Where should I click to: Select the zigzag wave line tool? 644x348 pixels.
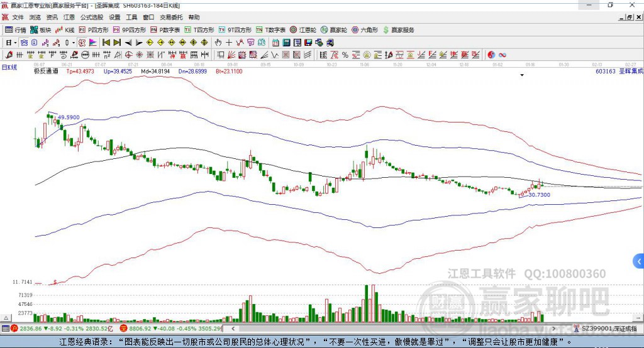(274, 55)
